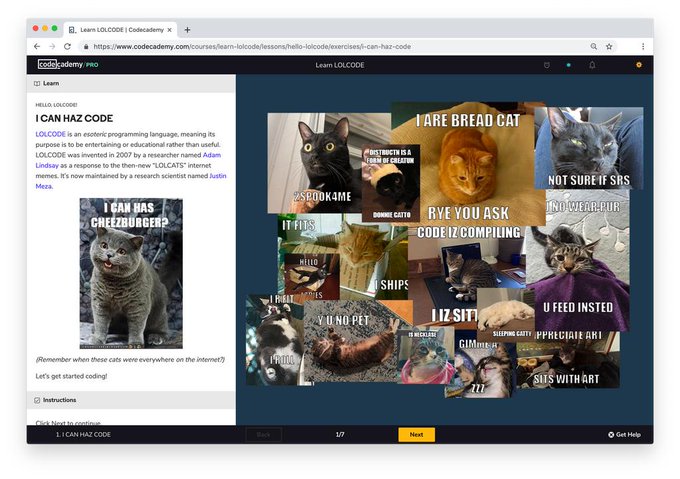Viewport: 680px width, 479px height.
Task: Open the Chrome three-dot menu
Action: coord(643,46)
